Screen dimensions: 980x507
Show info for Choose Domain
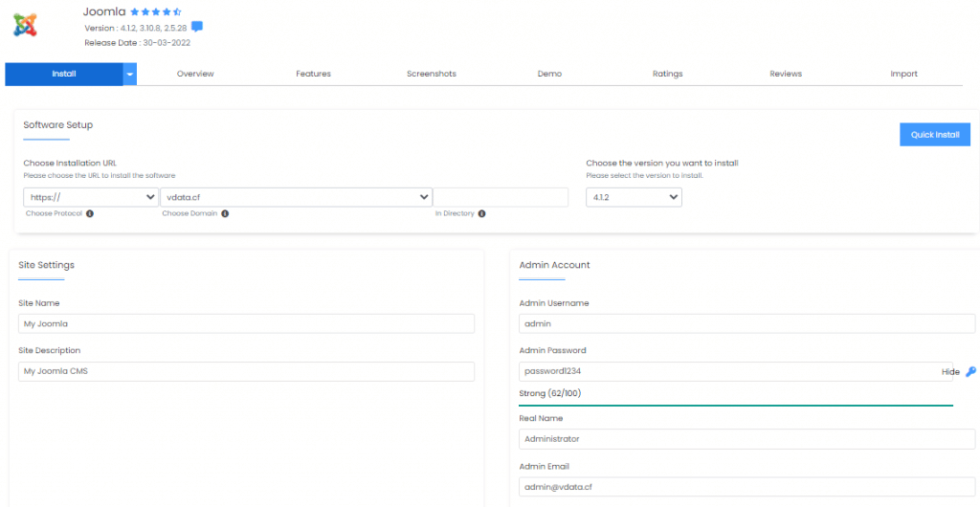(225, 213)
